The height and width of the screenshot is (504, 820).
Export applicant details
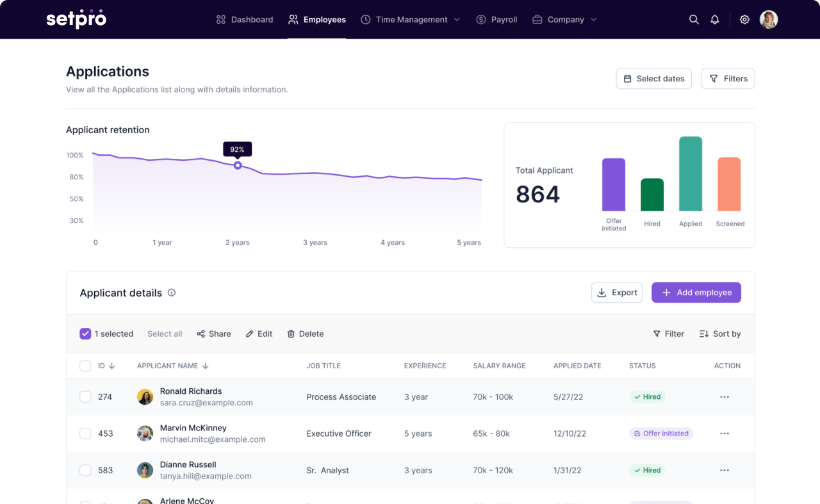617,293
